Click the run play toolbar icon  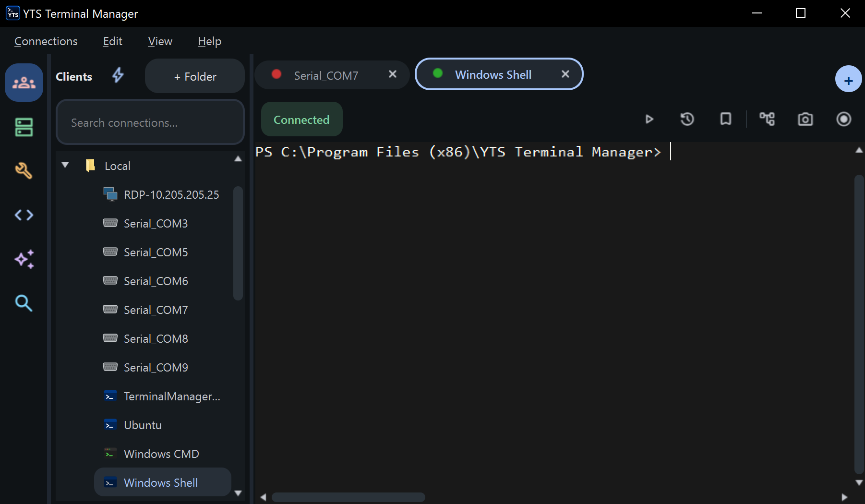[x=649, y=119]
